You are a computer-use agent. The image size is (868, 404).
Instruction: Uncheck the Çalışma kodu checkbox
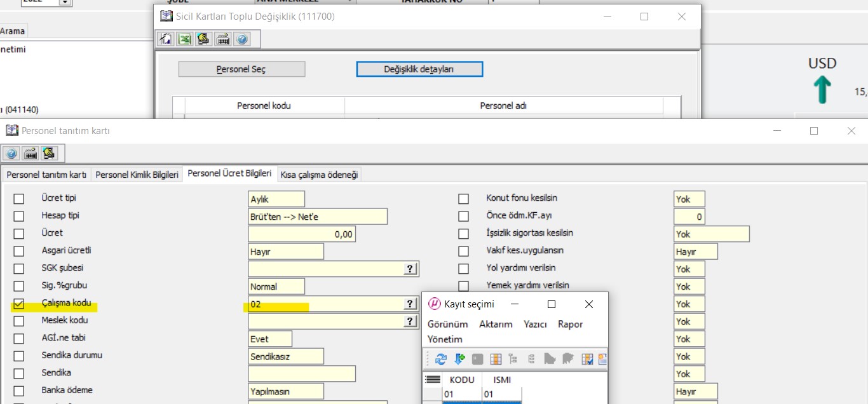(19, 304)
